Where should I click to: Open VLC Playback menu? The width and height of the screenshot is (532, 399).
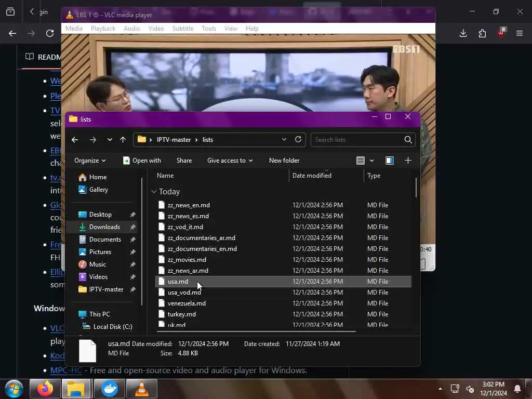coord(103,29)
